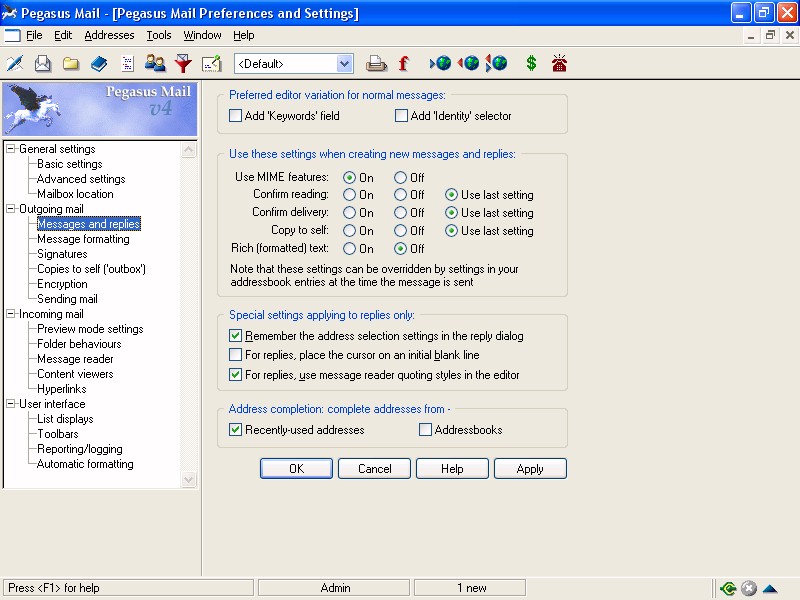
Task: Click the green circular arrow status icon
Action: point(728,588)
